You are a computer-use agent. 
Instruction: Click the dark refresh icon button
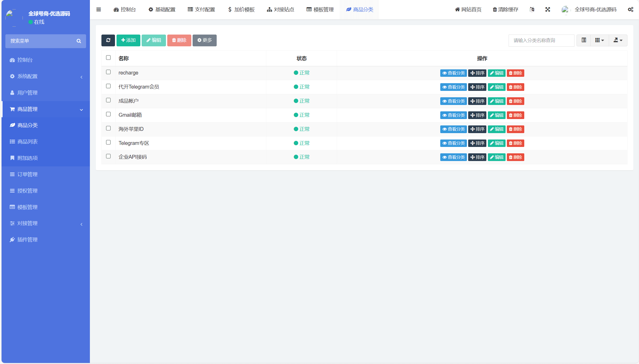pos(108,40)
